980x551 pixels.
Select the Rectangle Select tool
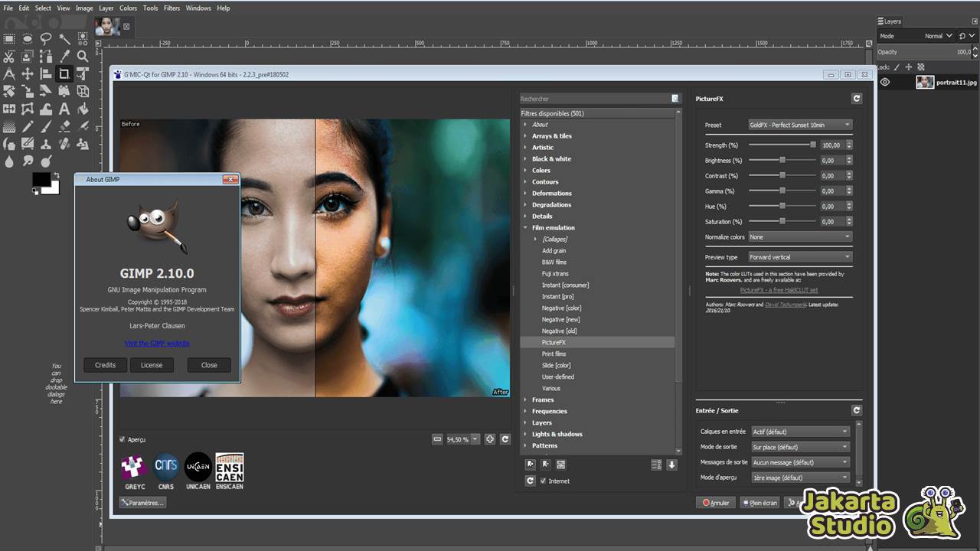click(x=9, y=37)
